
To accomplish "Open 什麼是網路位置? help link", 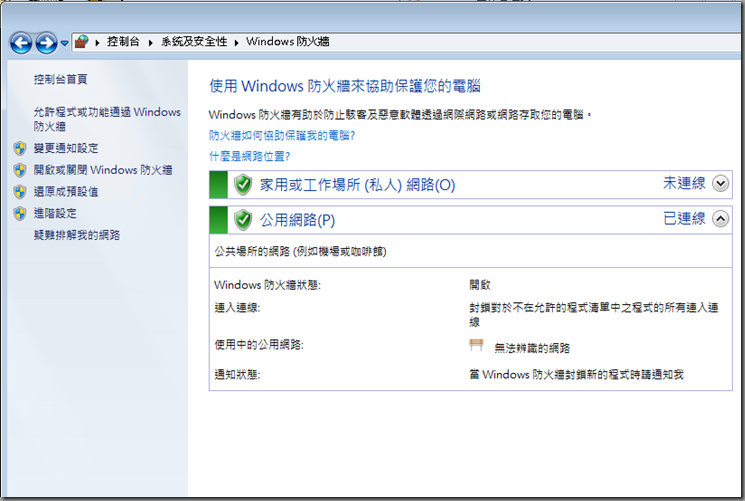I will coord(249,156).
